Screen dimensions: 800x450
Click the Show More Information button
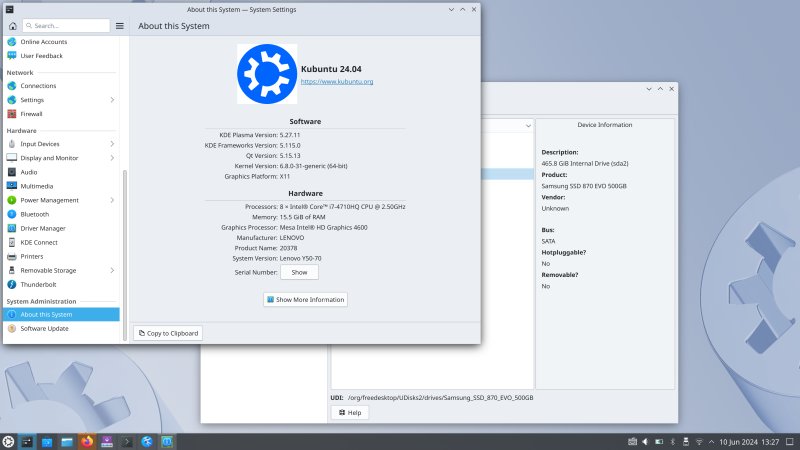click(305, 300)
